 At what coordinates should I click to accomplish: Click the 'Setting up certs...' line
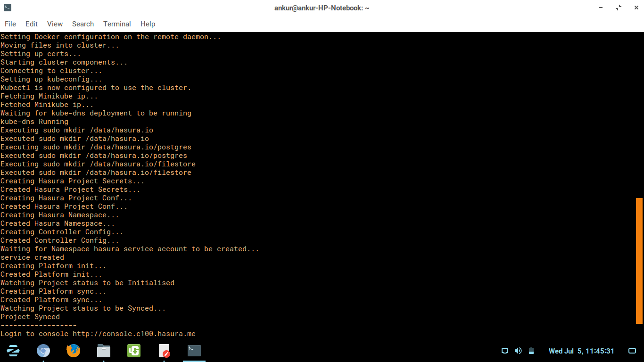[41, 54]
